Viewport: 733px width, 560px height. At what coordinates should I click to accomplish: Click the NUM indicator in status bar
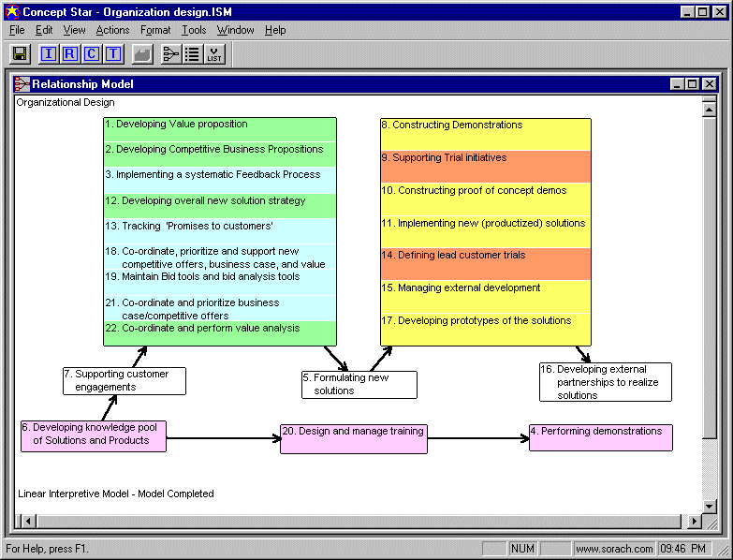pyautogui.click(x=522, y=549)
